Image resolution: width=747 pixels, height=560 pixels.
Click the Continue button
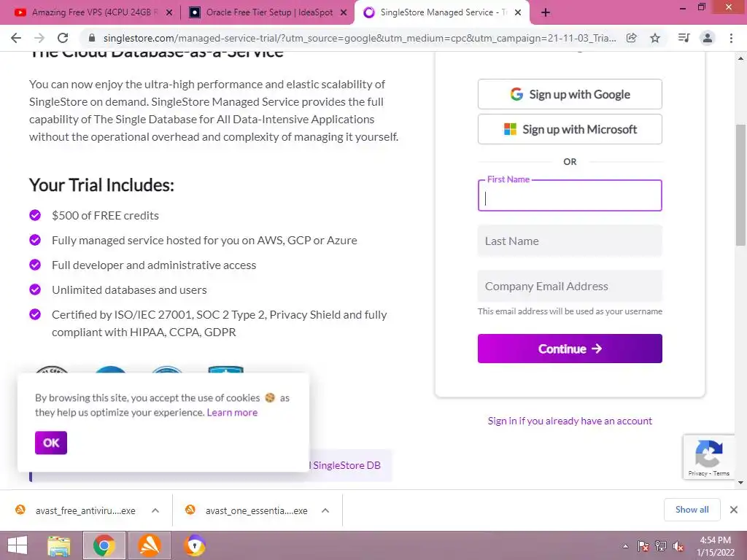pos(570,349)
